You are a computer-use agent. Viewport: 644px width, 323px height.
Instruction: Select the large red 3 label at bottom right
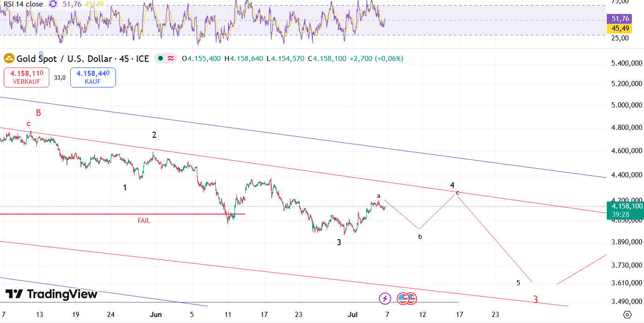point(536,300)
